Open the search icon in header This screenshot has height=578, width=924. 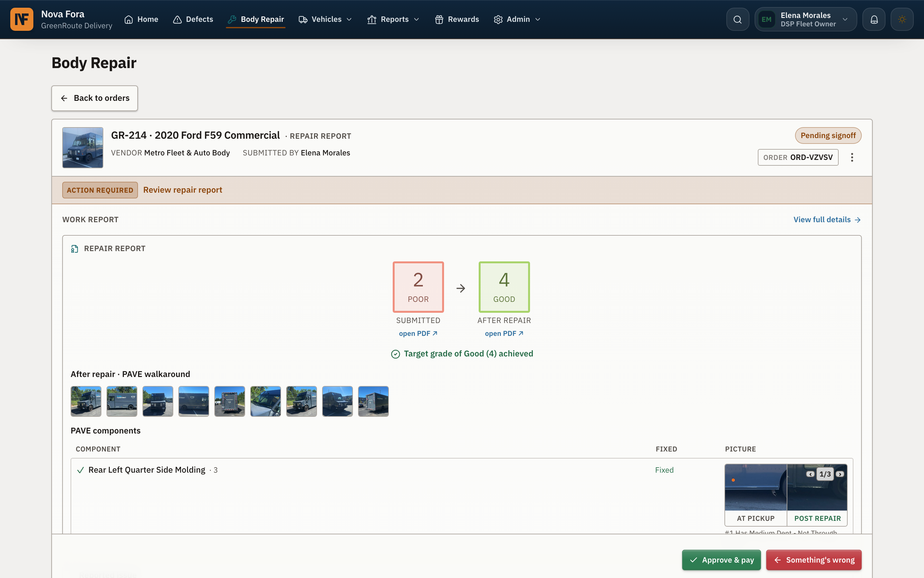pyautogui.click(x=738, y=20)
